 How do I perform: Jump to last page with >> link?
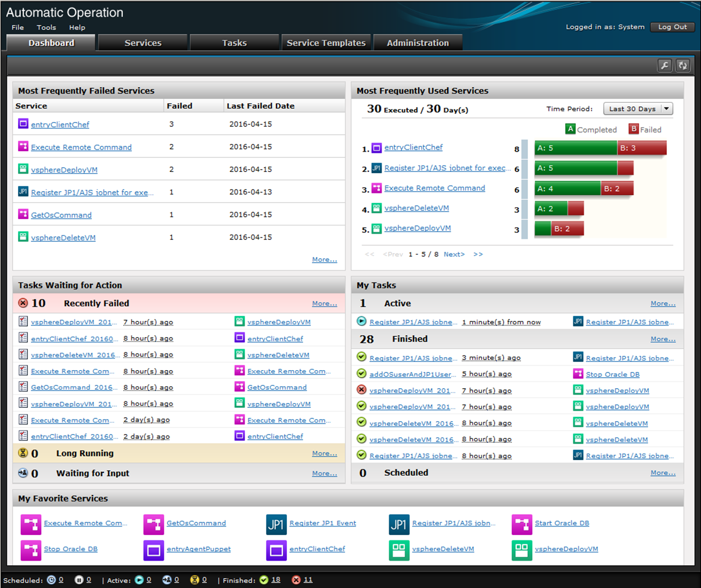click(478, 254)
